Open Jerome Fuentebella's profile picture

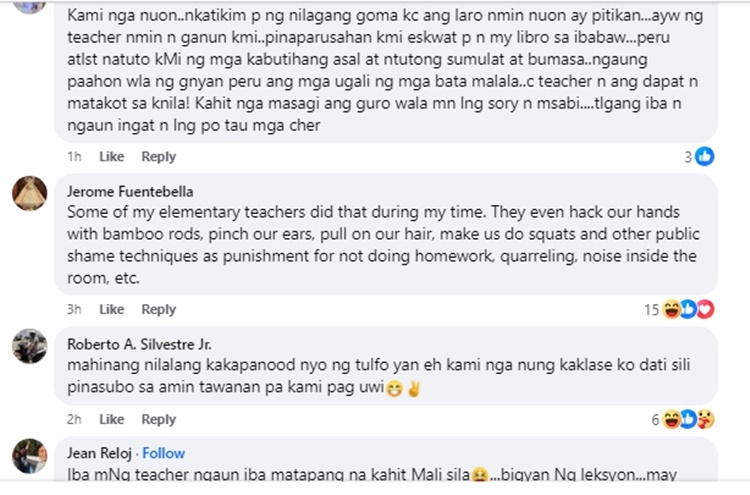(29, 193)
